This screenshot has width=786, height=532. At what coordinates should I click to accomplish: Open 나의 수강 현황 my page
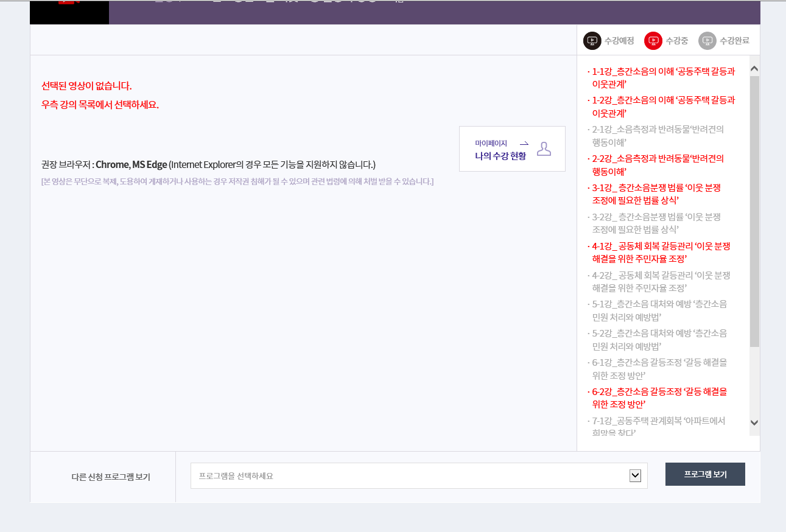pos(500,155)
